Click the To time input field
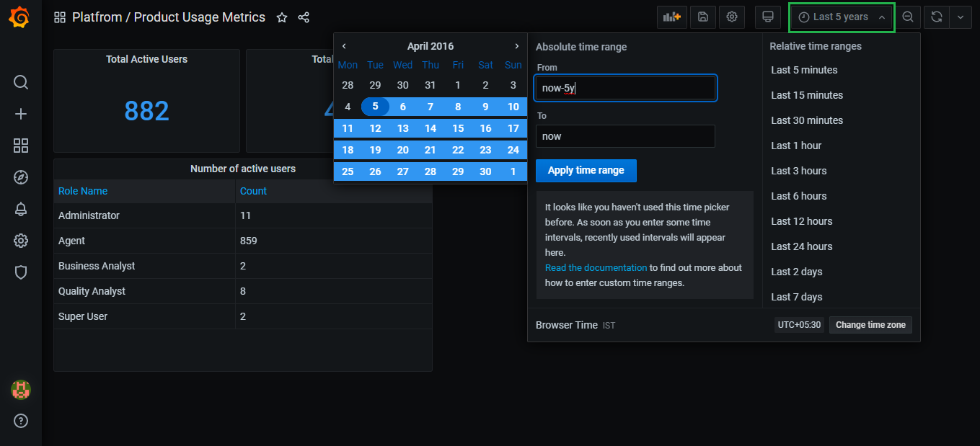The height and width of the screenshot is (446, 980). 625,136
